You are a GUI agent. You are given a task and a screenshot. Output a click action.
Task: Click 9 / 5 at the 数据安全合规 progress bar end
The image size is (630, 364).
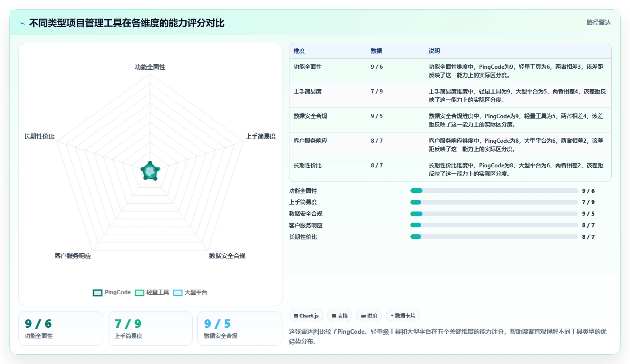pos(588,214)
